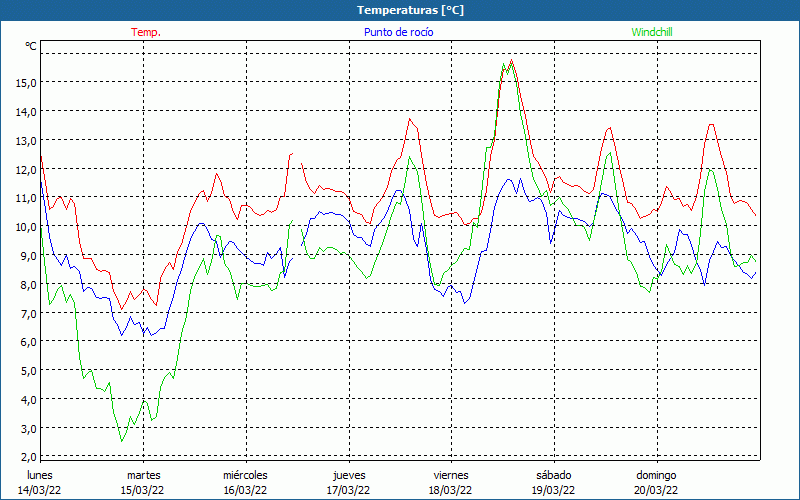Click the 9,0 y-axis value
The height and width of the screenshot is (500, 800).
29,256
